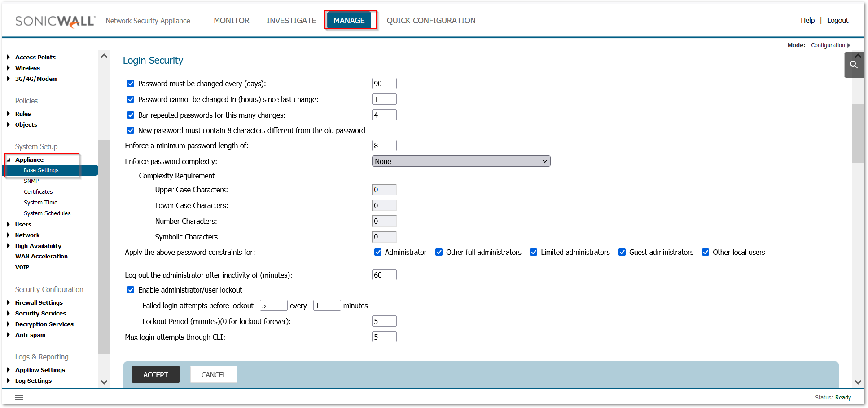The height and width of the screenshot is (408, 868).
Task: Collapse the Appliance tree node
Action: point(9,160)
